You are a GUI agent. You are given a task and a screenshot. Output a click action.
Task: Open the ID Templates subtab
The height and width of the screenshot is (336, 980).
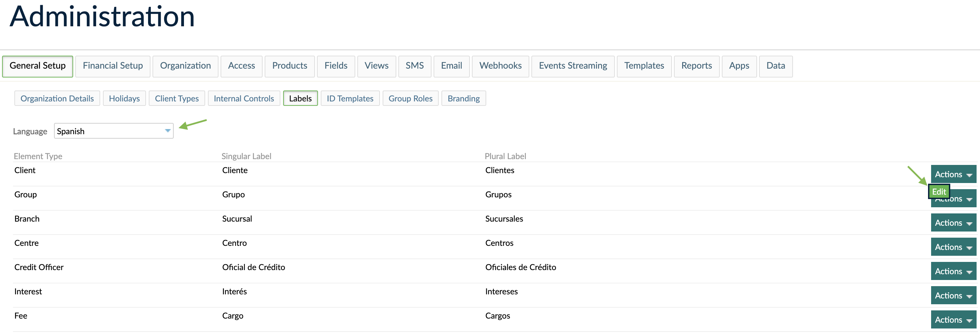[x=350, y=98]
